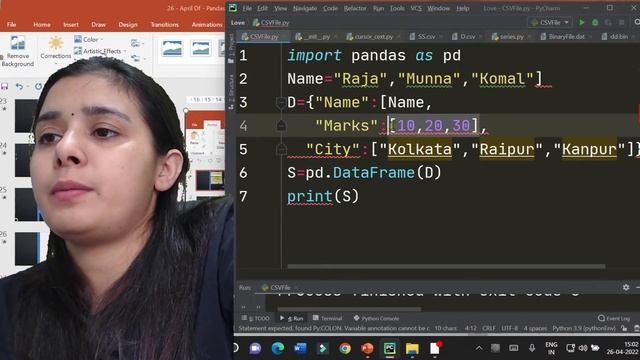The image size is (640, 360).
Task: Click the microphone icon in system tray
Action: (532, 348)
